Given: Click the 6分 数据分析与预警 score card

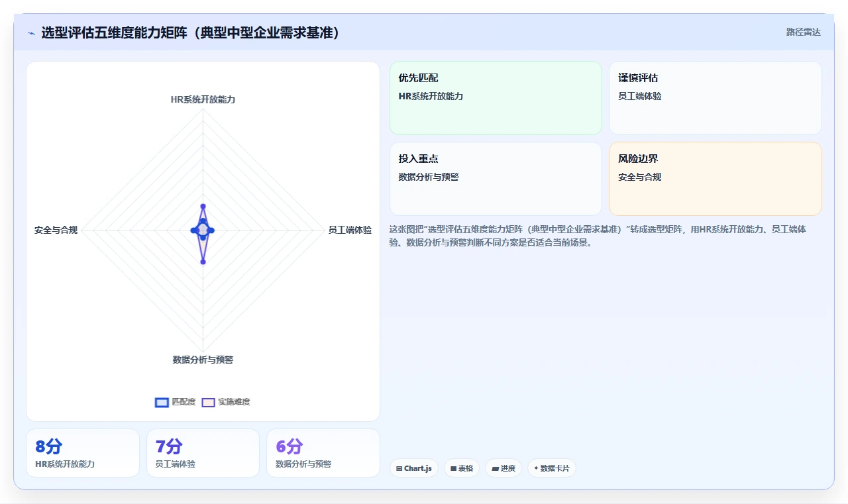Looking at the screenshot, I should point(323,453).
